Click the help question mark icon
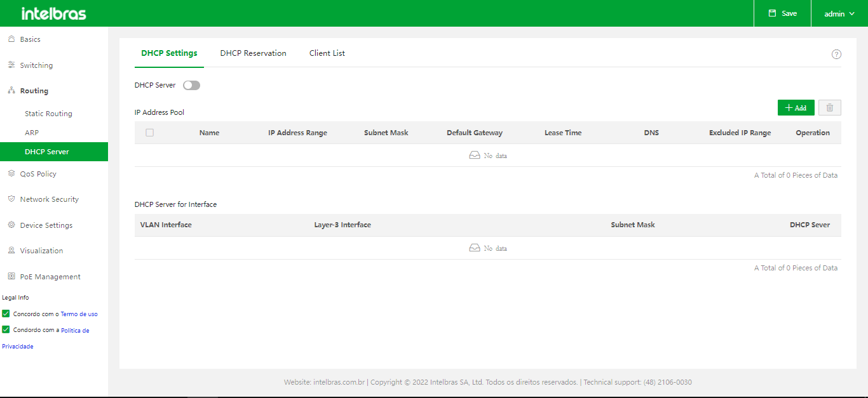 (x=836, y=54)
